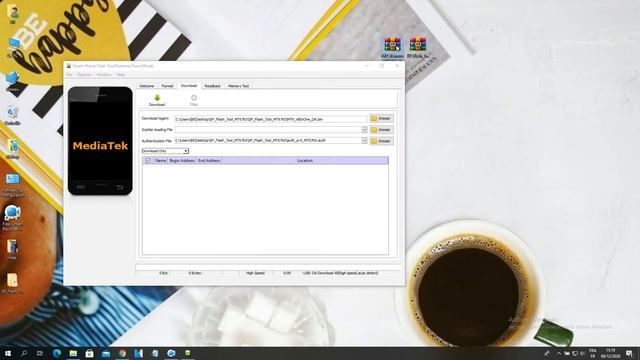The image size is (640, 360).
Task: Open the Network desktop icon
Action: pyautogui.click(x=13, y=80)
